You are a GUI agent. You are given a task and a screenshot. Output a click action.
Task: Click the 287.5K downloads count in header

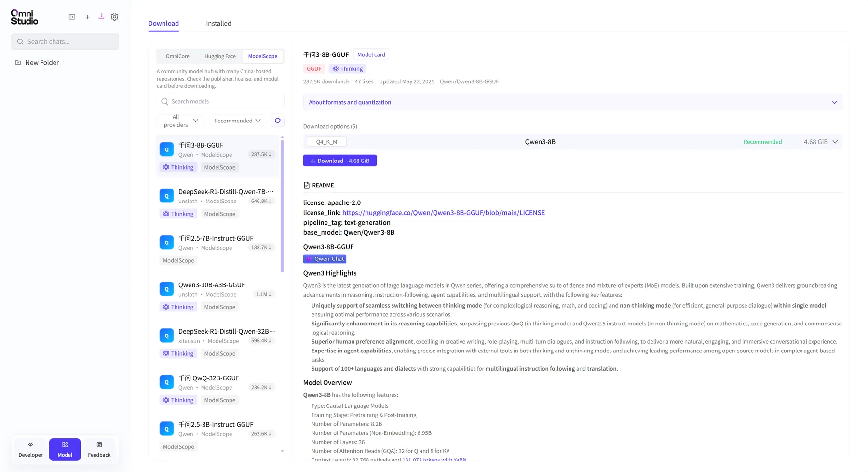tap(326, 81)
